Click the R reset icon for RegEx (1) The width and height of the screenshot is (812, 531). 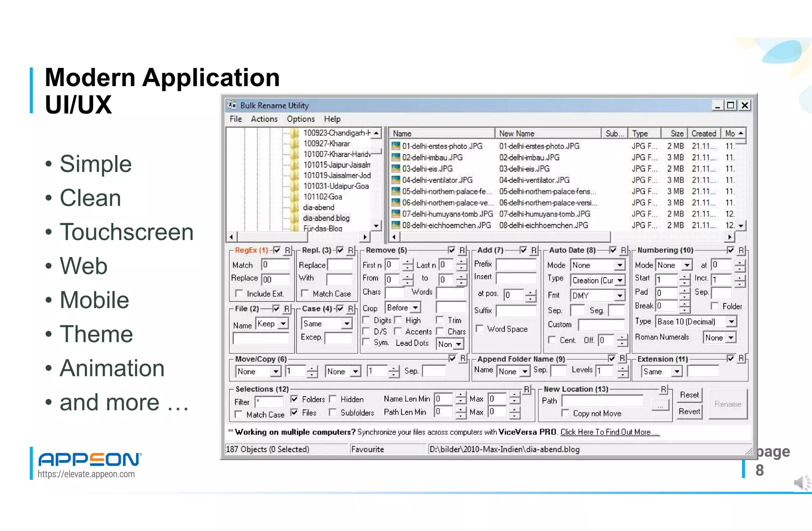(x=288, y=250)
